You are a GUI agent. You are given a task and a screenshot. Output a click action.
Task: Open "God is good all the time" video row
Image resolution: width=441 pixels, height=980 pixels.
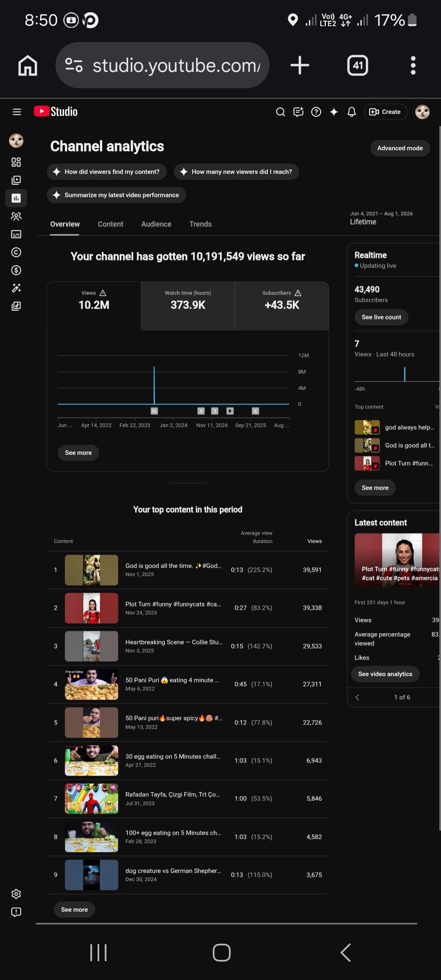pos(188,570)
